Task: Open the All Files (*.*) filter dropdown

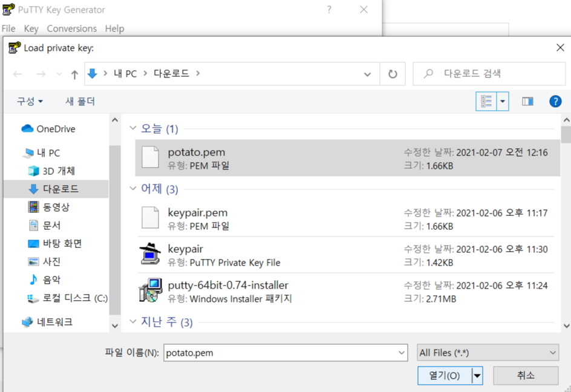Action: pos(488,353)
